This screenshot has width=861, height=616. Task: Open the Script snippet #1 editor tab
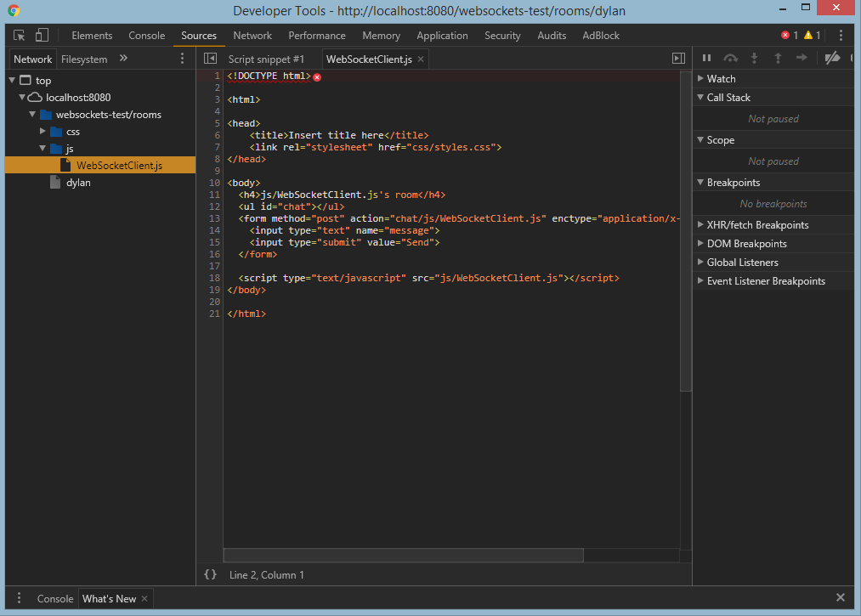[266, 59]
